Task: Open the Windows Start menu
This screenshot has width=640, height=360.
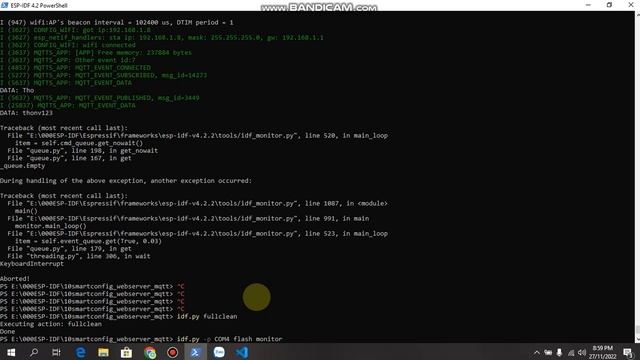Action: pos(11,352)
